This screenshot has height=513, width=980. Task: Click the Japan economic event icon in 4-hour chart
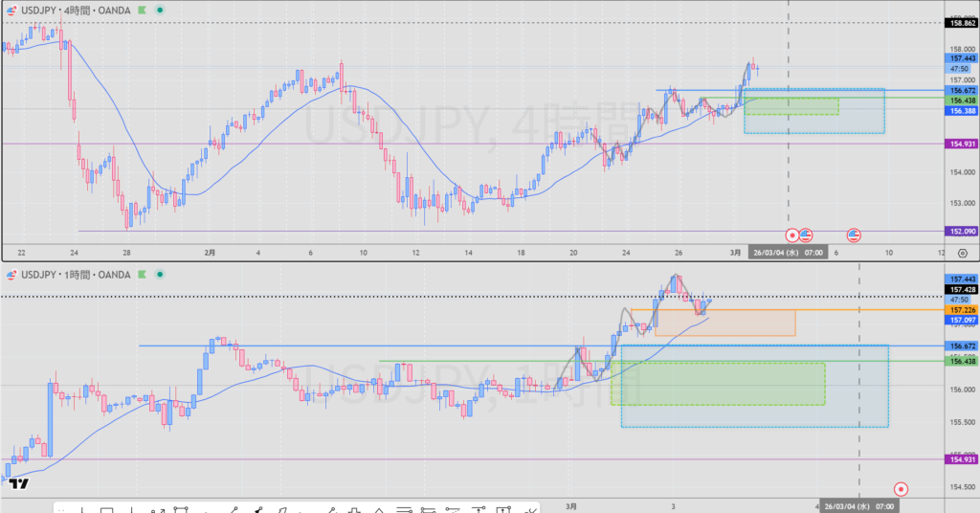[x=791, y=234]
